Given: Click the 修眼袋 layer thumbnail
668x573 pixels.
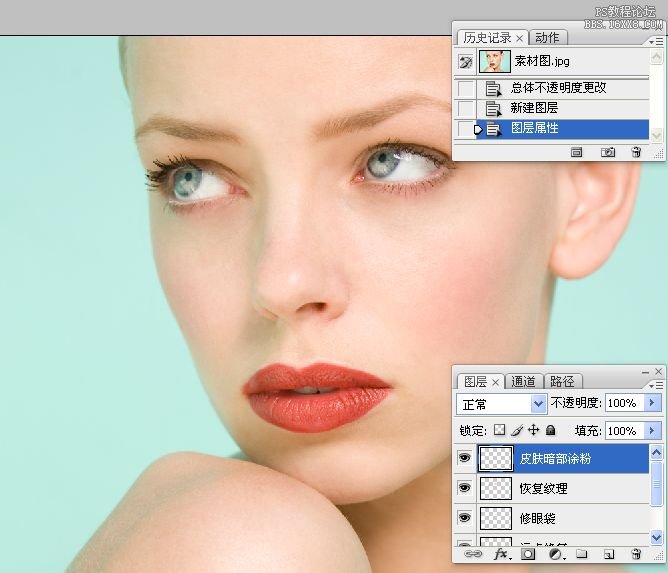Looking at the screenshot, I should [496, 518].
